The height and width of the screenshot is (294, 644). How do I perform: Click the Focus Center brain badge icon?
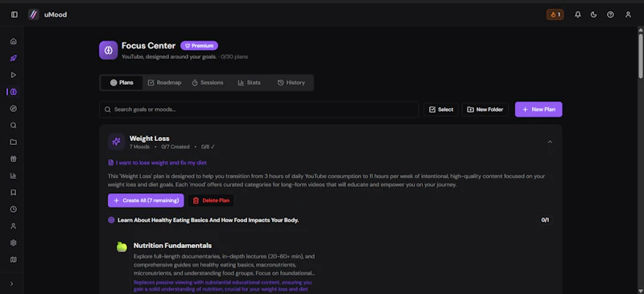click(109, 50)
